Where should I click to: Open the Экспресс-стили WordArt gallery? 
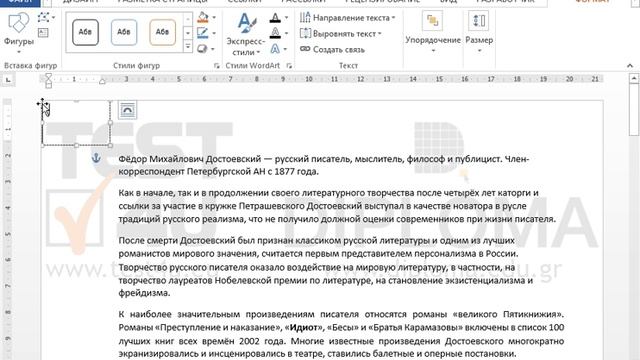246,34
